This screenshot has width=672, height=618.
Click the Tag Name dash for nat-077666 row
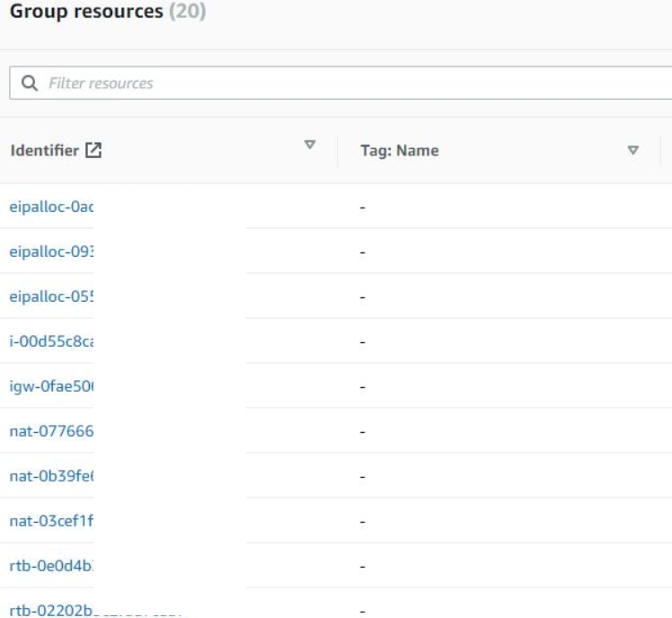363,432
